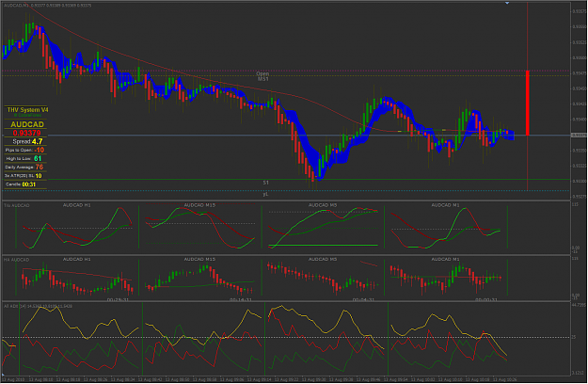Click the 3.1212 ADX scale value

pos(579,373)
